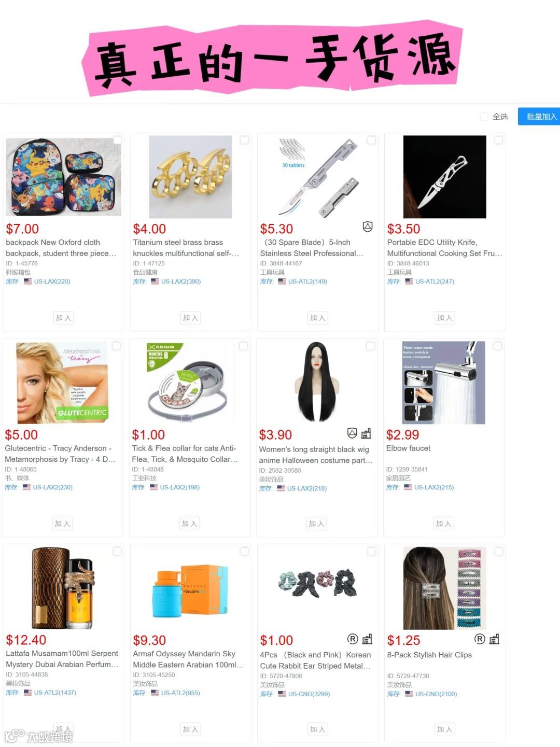Image resolution: width=560 pixels, height=747 pixels.
Task: Add the flea collar with its 加入 button
Action: click(x=189, y=524)
